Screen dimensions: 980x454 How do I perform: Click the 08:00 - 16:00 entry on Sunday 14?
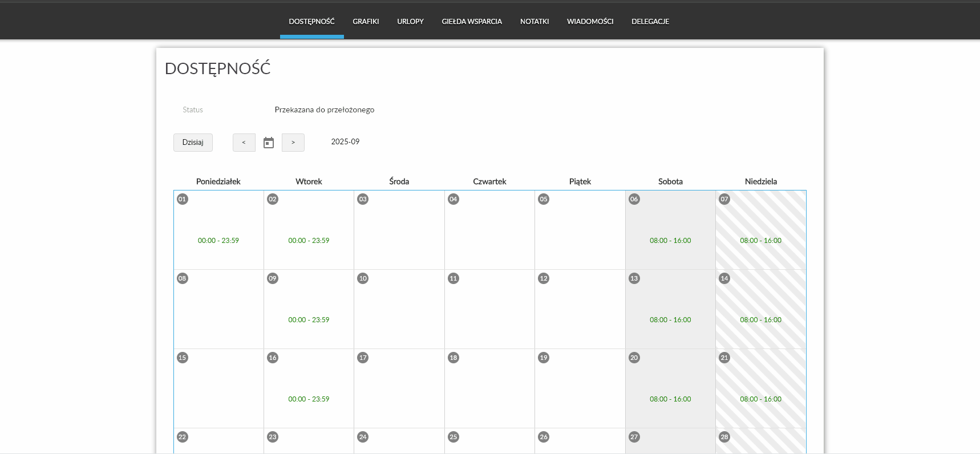(x=761, y=320)
